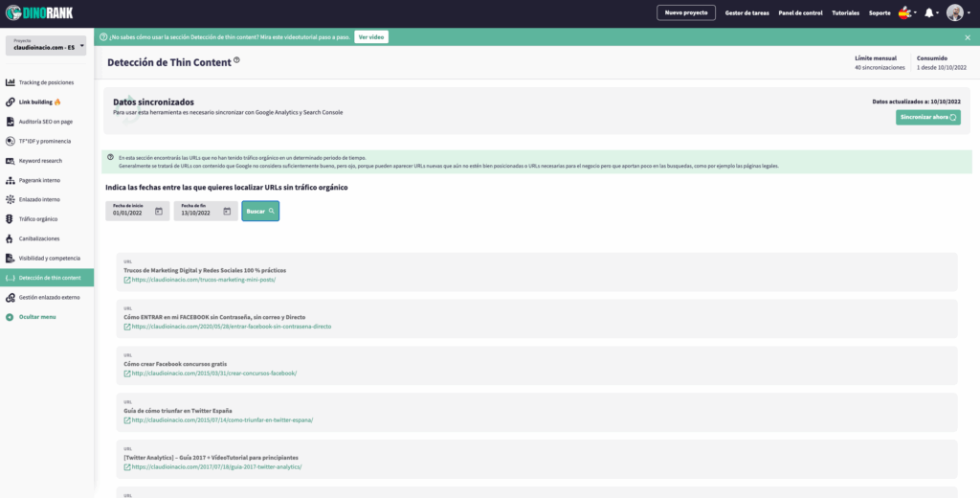
Task: Open link to crear-concursos-facebook
Action: point(214,373)
